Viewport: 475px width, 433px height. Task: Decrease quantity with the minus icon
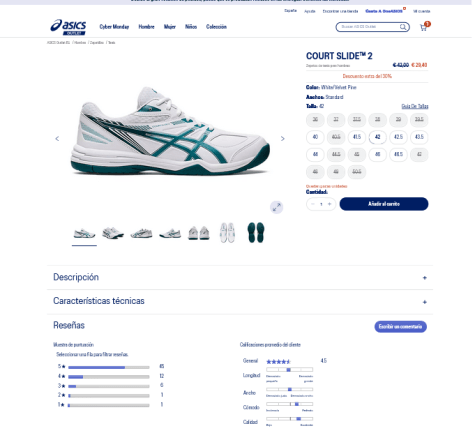pos(313,204)
